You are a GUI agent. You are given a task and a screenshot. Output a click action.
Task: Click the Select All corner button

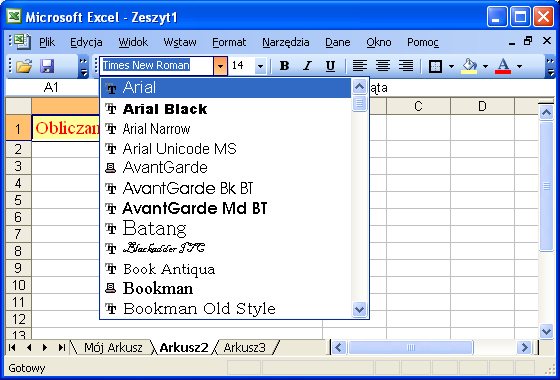[x=19, y=106]
